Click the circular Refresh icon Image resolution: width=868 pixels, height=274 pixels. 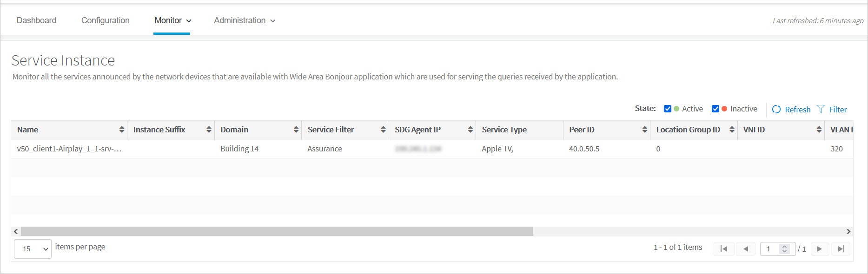(776, 109)
